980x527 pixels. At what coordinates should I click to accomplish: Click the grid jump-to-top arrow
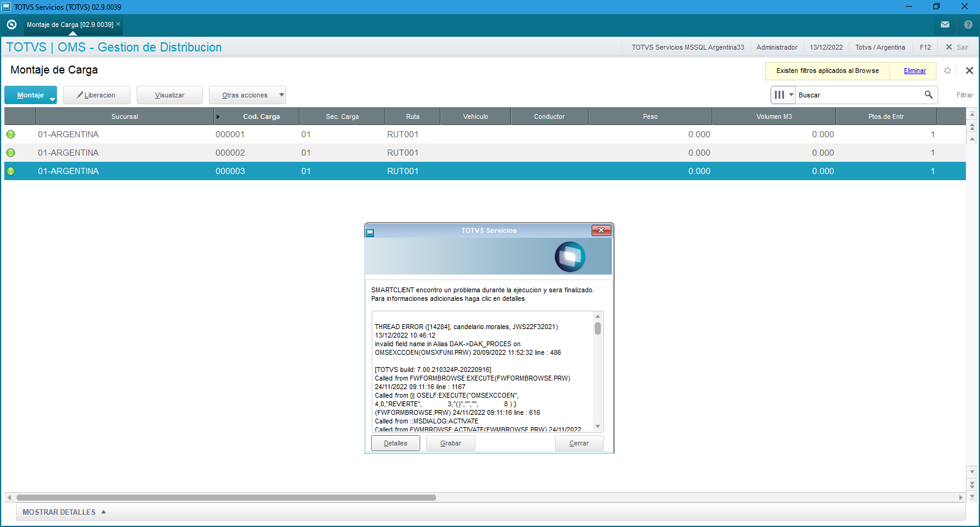[x=972, y=115]
